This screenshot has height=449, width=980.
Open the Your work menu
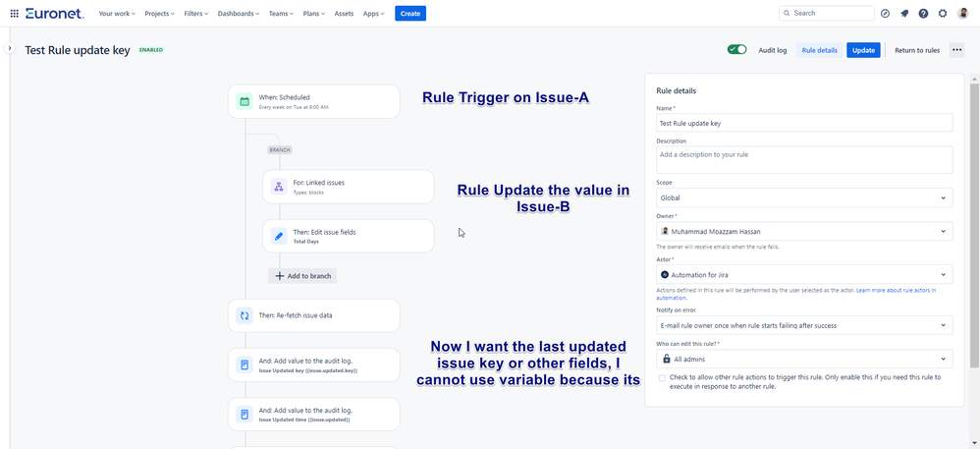click(117, 13)
